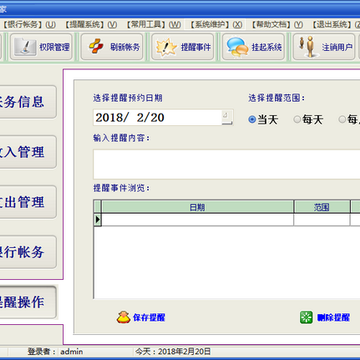Select the 当天 radio button
Viewport: 360px width, 360px height.
point(252,120)
